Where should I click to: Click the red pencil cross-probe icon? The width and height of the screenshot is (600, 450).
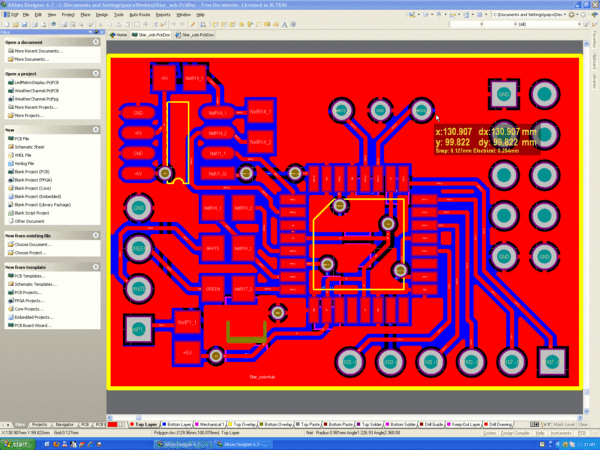(192, 24)
